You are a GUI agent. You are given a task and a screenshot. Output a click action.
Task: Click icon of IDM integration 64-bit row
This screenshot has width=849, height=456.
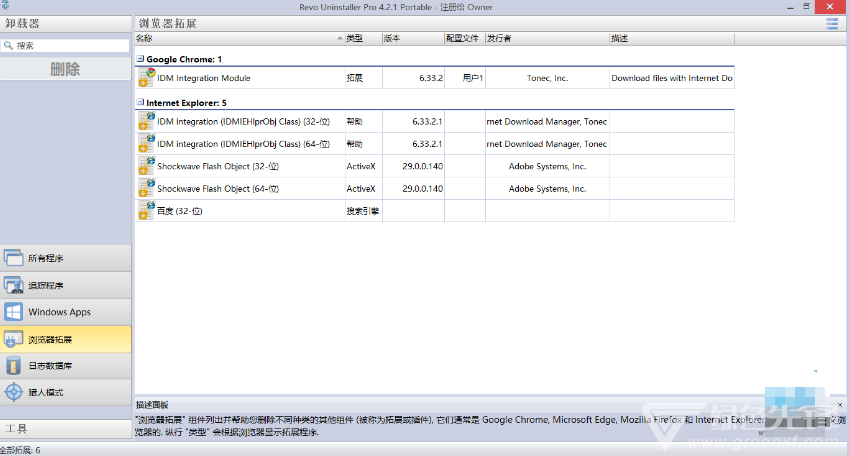(146, 144)
